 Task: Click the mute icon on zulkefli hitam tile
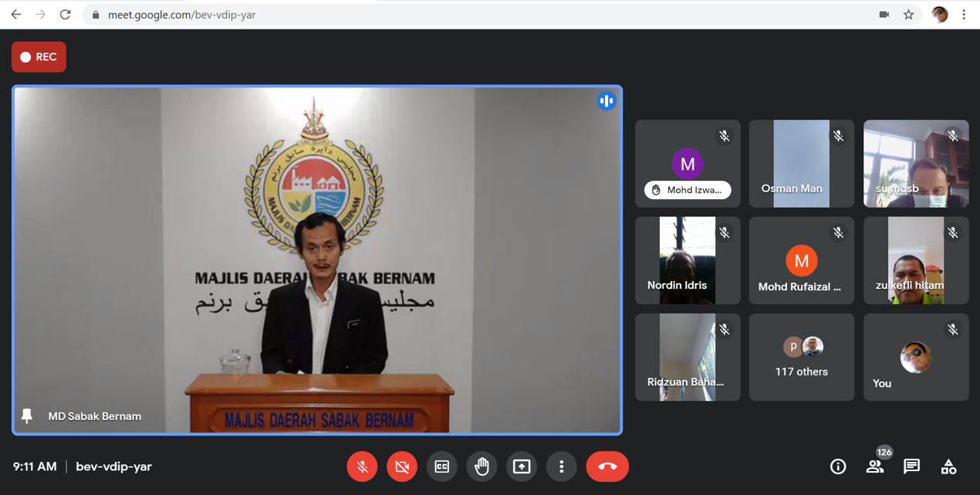point(952,232)
